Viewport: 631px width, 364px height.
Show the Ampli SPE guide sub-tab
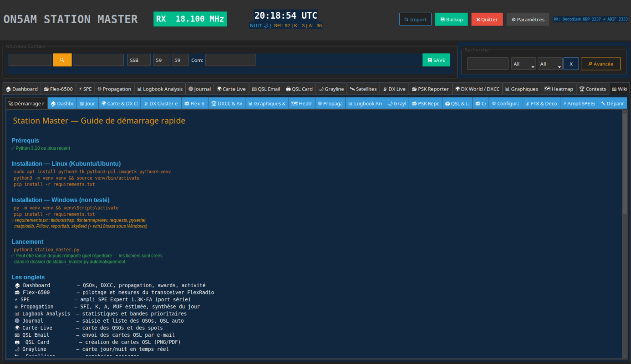pyautogui.click(x=579, y=103)
